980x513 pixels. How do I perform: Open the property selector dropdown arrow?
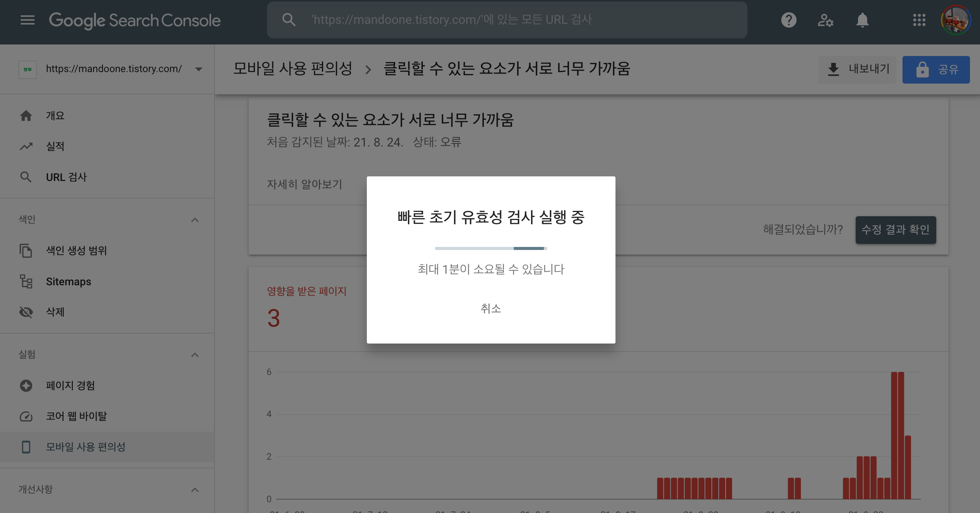(x=198, y=69)
